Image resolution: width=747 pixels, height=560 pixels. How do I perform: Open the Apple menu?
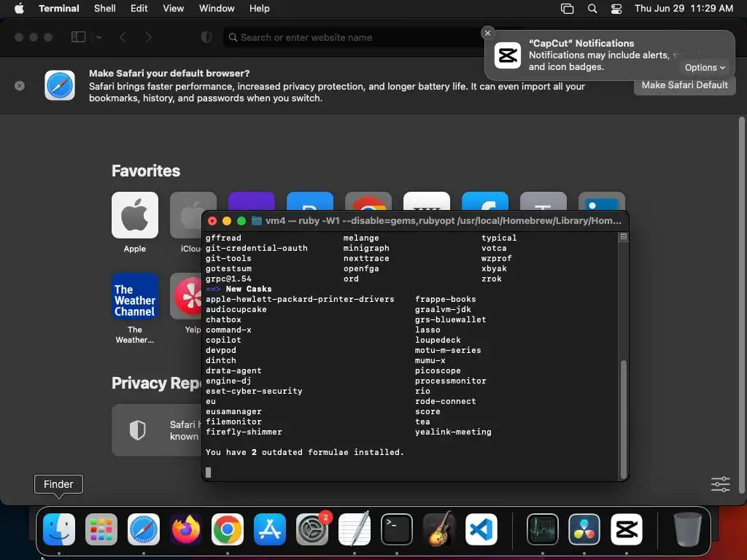[19, 8]
